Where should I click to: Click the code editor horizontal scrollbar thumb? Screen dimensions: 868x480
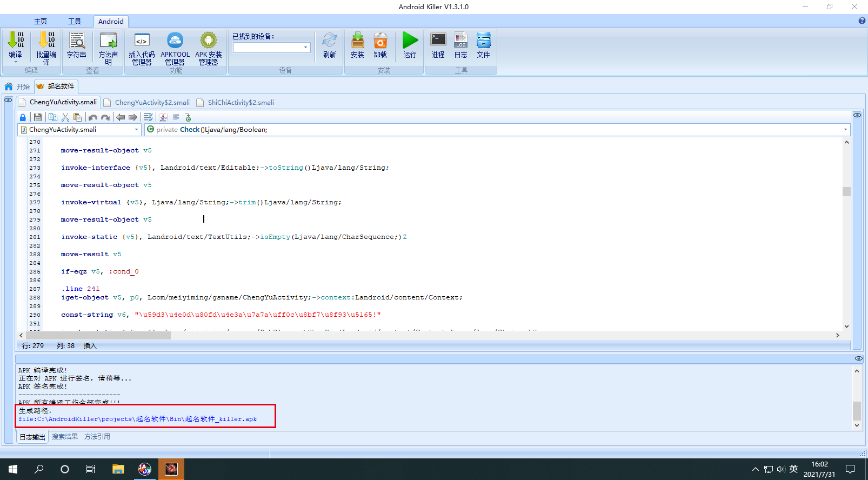[x=98, y=335]
